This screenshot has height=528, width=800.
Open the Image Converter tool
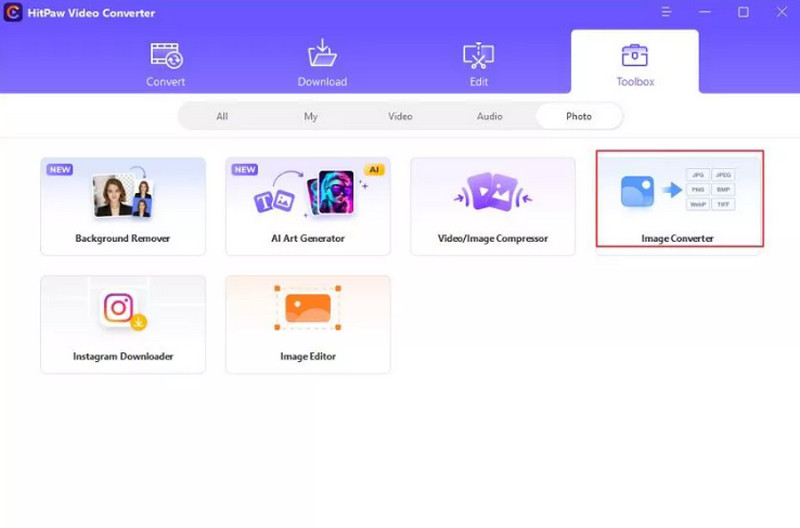tap(679, 199)
